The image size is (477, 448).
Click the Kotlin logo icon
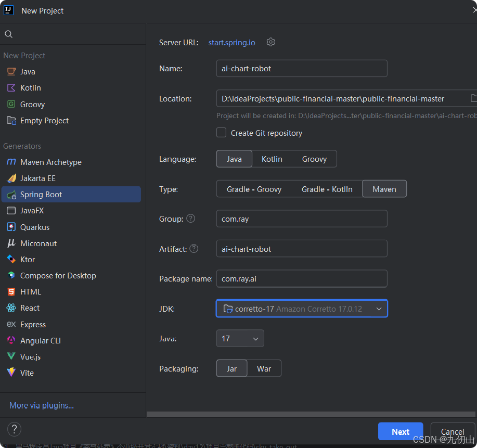tap(11, 87)
